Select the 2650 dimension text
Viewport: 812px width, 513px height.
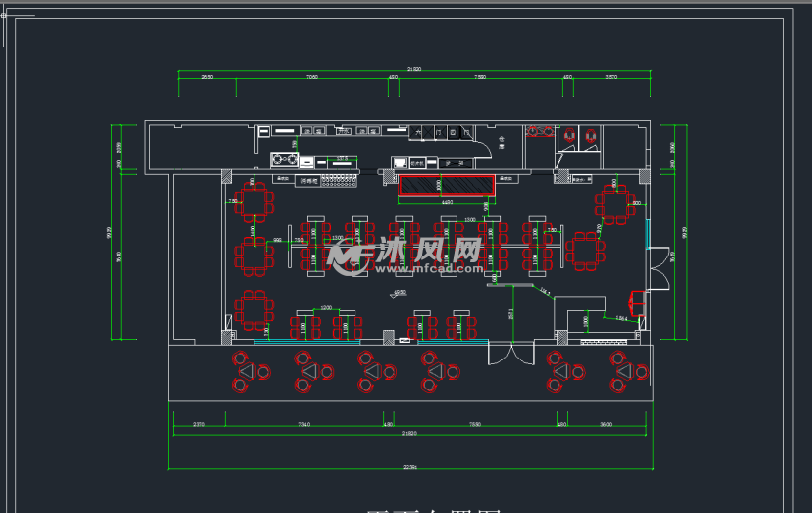tap(207, 77)
